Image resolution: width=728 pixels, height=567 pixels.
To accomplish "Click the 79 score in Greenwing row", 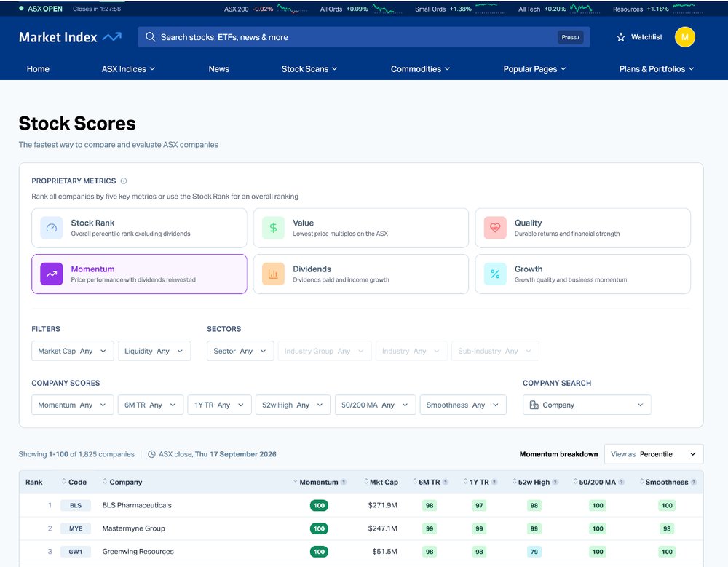I will 534,552.
